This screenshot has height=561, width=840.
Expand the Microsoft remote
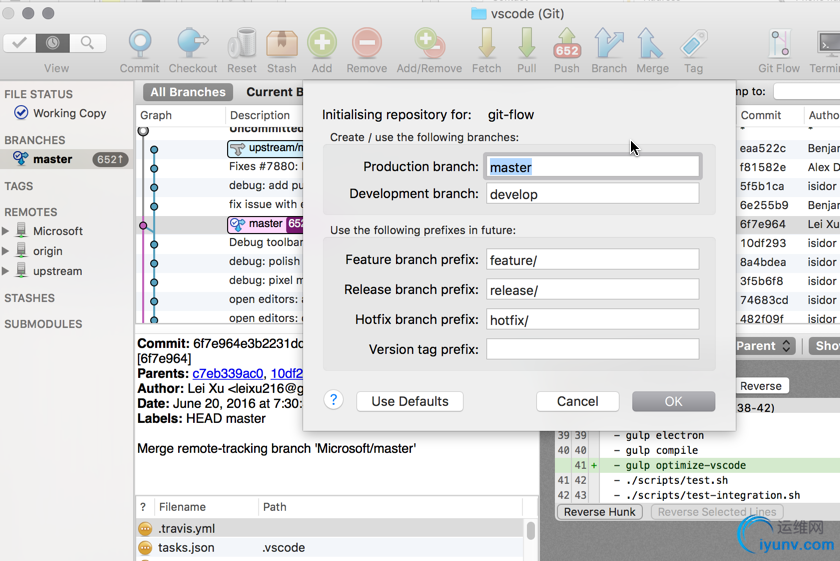tap(5, 231)
